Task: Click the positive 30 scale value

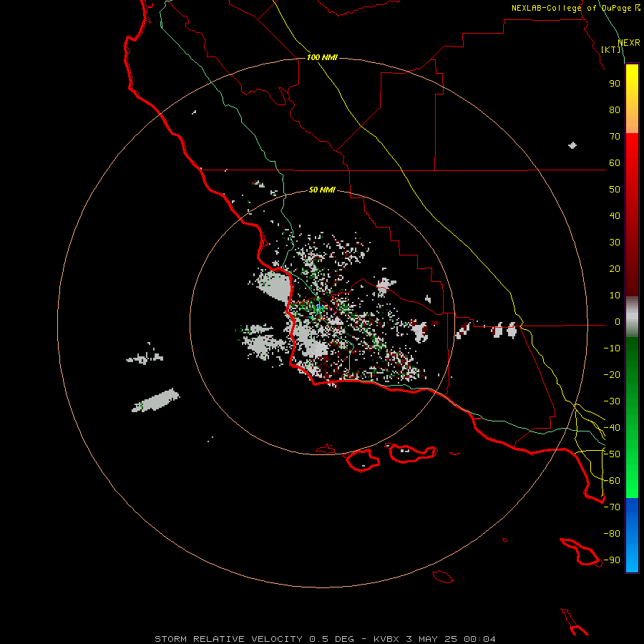Action: point(615,243)
